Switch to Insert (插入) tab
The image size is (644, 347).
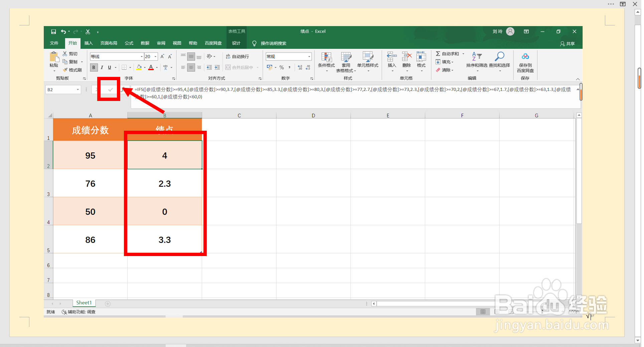click(x=89, y=43)
